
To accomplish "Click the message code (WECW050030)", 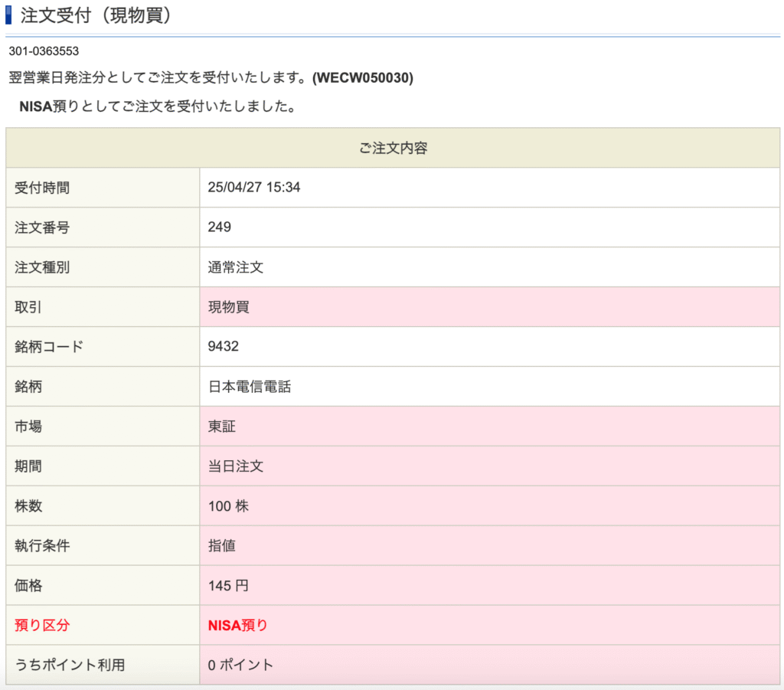I will click(362, 77).
